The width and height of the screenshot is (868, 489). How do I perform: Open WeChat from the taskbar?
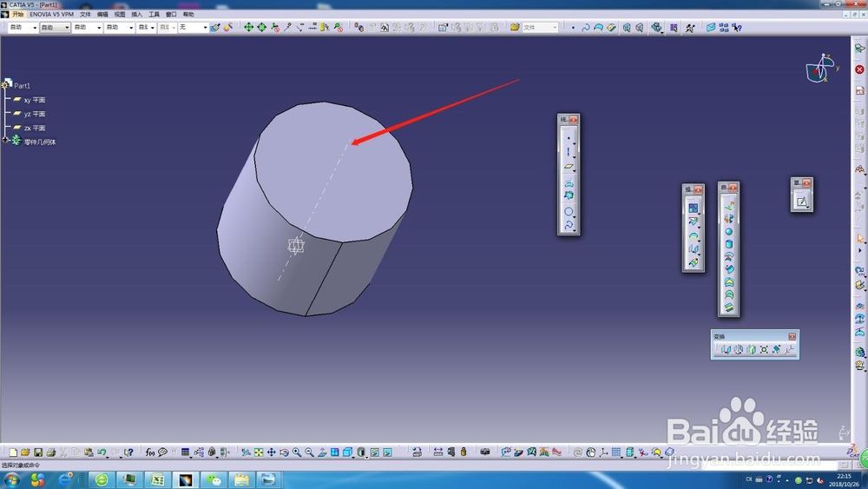tap(214, 479)
